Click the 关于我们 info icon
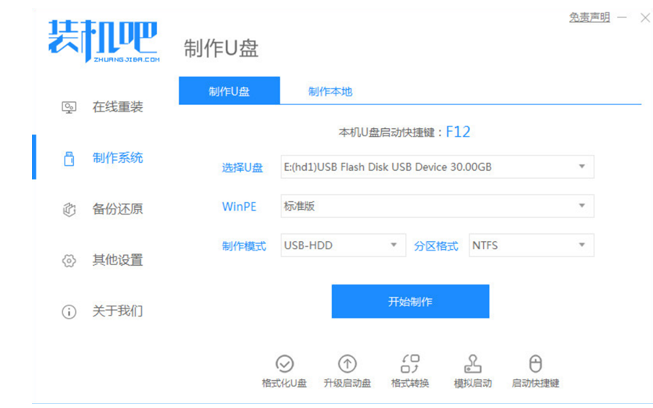 (69, 311)
